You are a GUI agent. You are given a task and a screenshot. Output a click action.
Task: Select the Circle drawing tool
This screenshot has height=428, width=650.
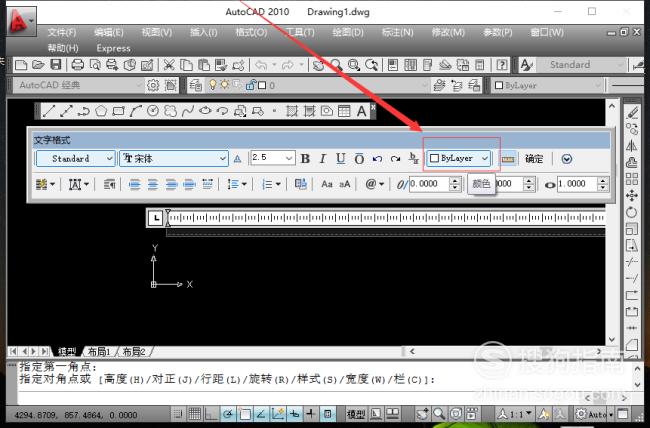coord(153,111)
